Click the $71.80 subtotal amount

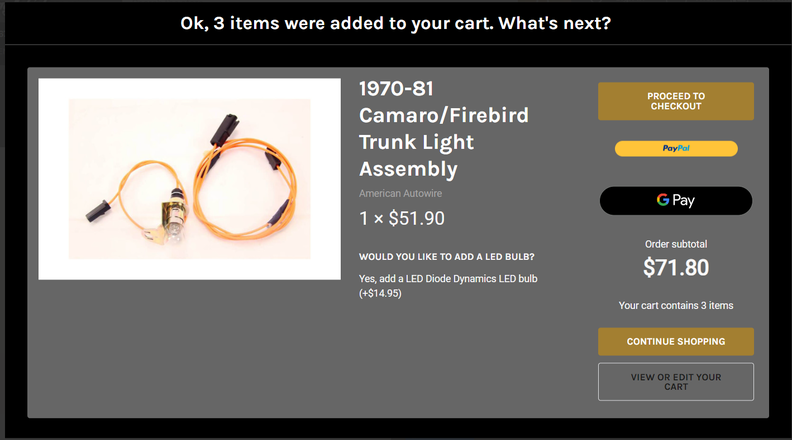pos(676,268)
